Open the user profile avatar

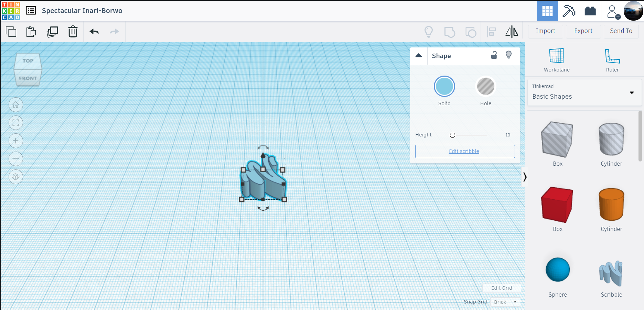pos(633,11)
